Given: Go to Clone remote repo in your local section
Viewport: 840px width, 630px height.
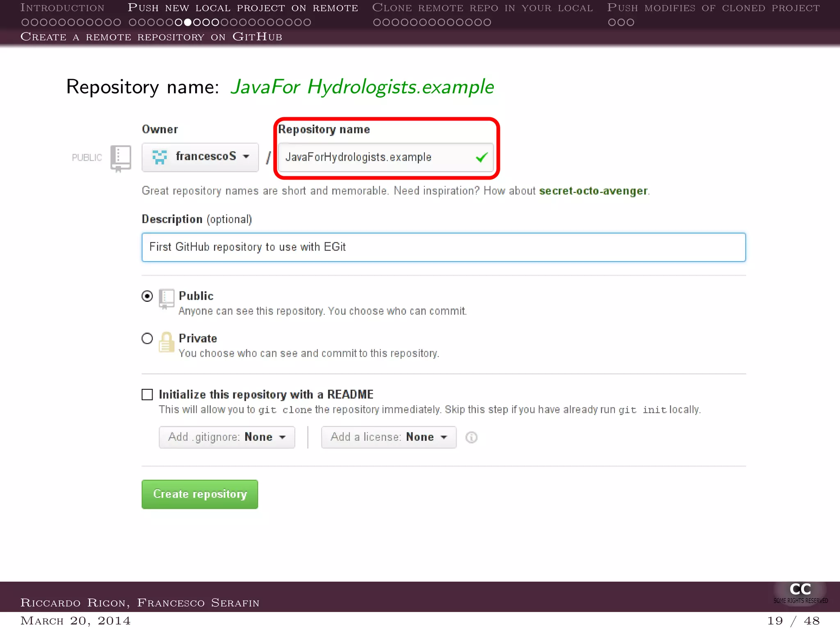Looking at the screenshot, I should [482, 8].
